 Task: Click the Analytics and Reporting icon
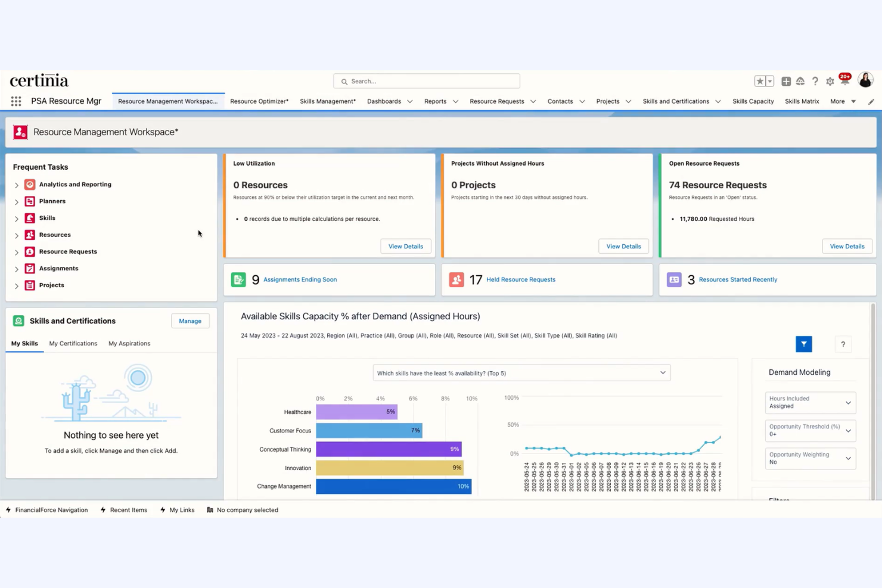[x=29, y=184]
